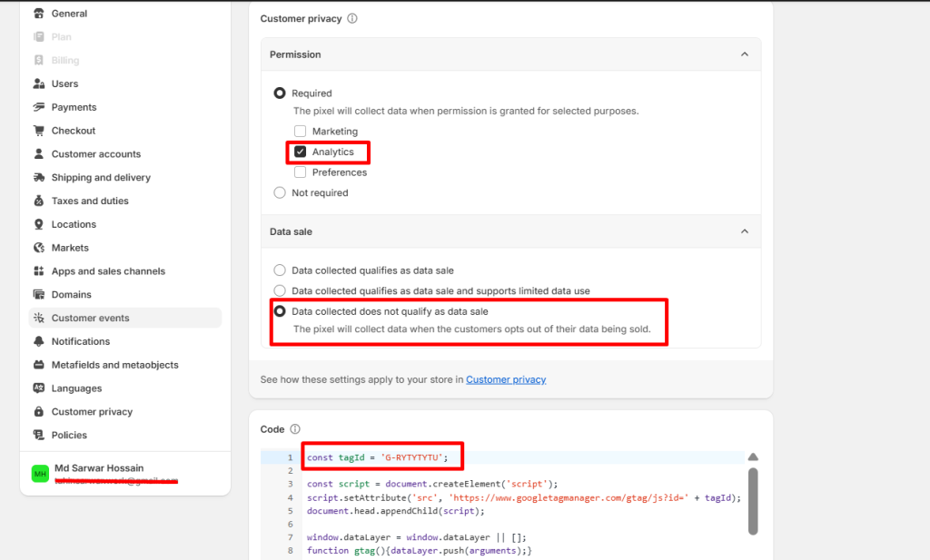Click the Markets globe icon

tap(38, 248)
